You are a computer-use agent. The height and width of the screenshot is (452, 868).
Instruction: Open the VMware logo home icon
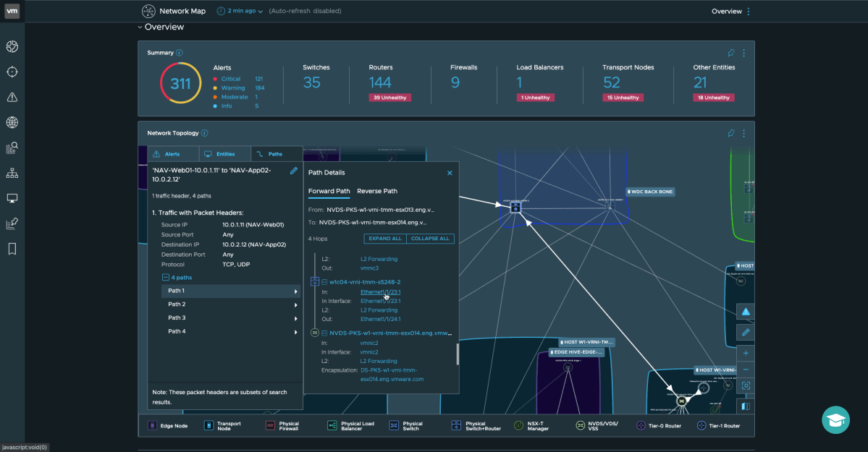[11, 11]
